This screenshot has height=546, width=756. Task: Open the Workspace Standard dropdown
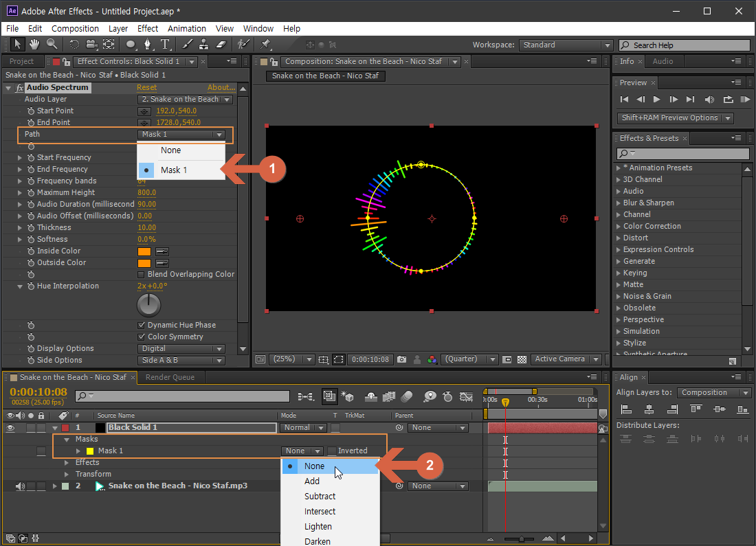[x=566, y=45]
